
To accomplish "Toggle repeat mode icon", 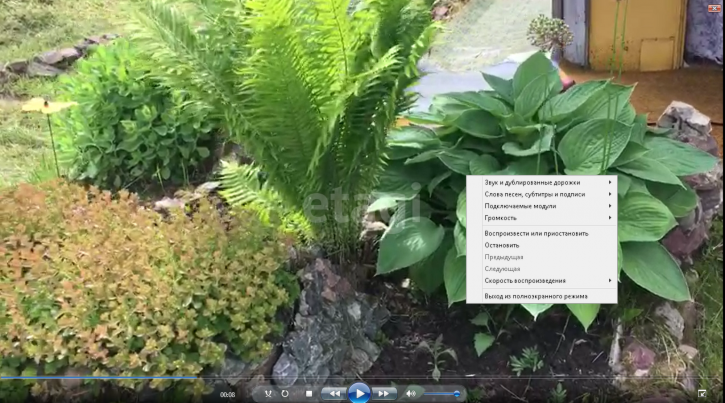I will pyautogui.click(x=285, y=394).
